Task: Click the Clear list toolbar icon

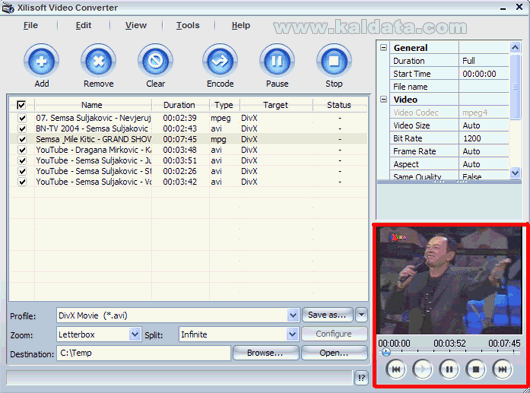Action: (155, 61)
